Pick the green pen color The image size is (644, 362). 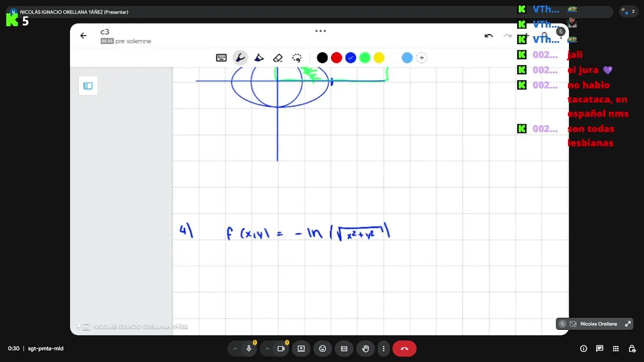(365, 58)
